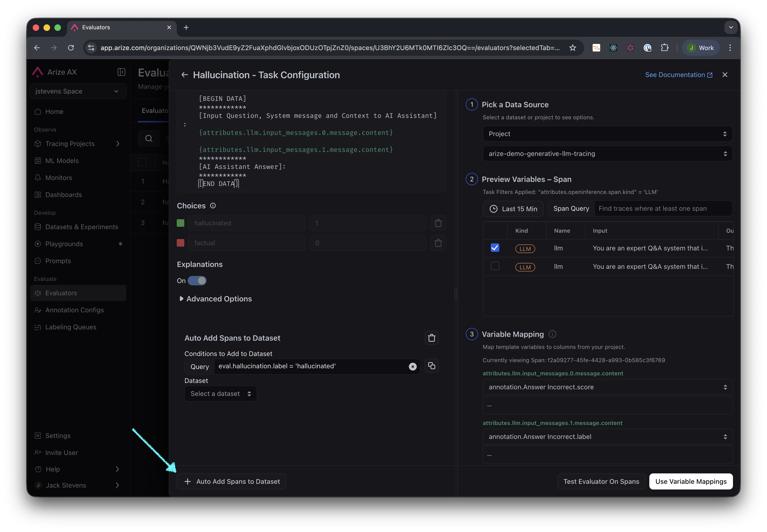Turn off the Explanations toggle
The height and width of the screenshot is (532, 767).
[x=197, y=281]
